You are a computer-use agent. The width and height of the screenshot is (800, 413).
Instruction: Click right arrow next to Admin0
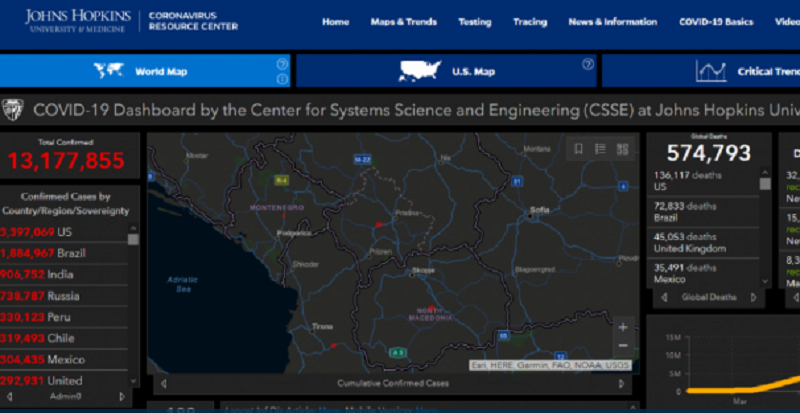click(x=122, y=397)
